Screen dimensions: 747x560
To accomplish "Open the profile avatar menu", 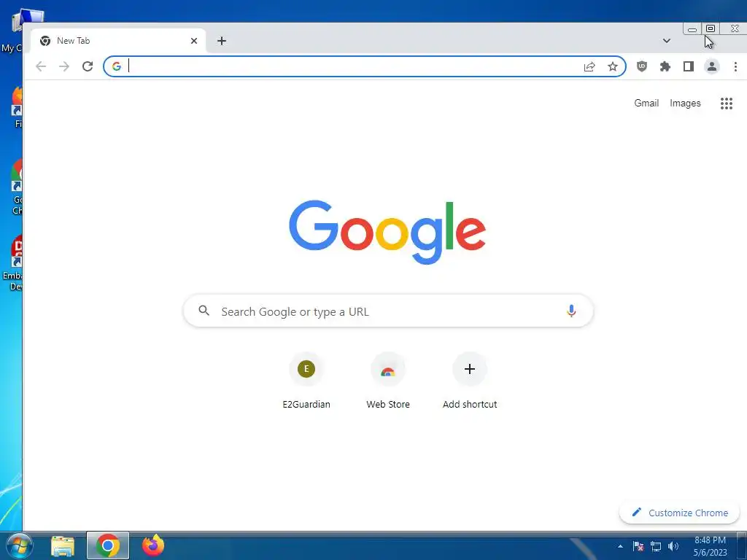I will pos(712,66).
